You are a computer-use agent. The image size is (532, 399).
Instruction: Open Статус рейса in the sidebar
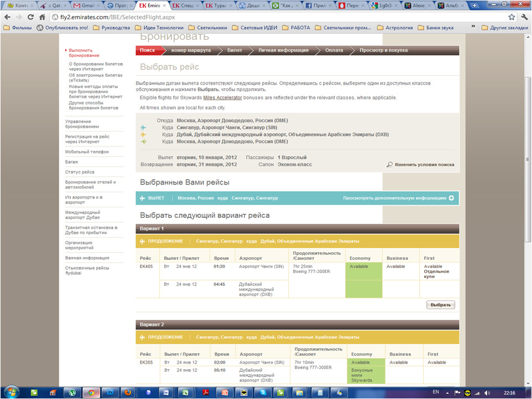coord(80,172)
